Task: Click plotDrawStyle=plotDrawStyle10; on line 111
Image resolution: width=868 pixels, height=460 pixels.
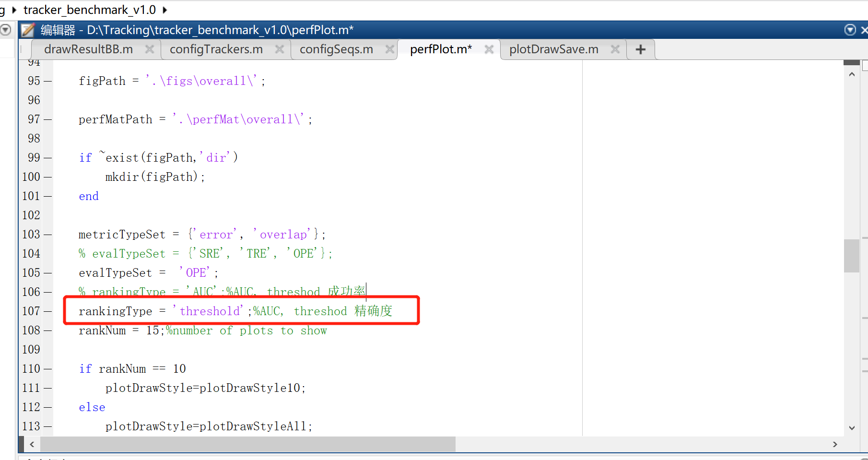Action: coord(206,388)
